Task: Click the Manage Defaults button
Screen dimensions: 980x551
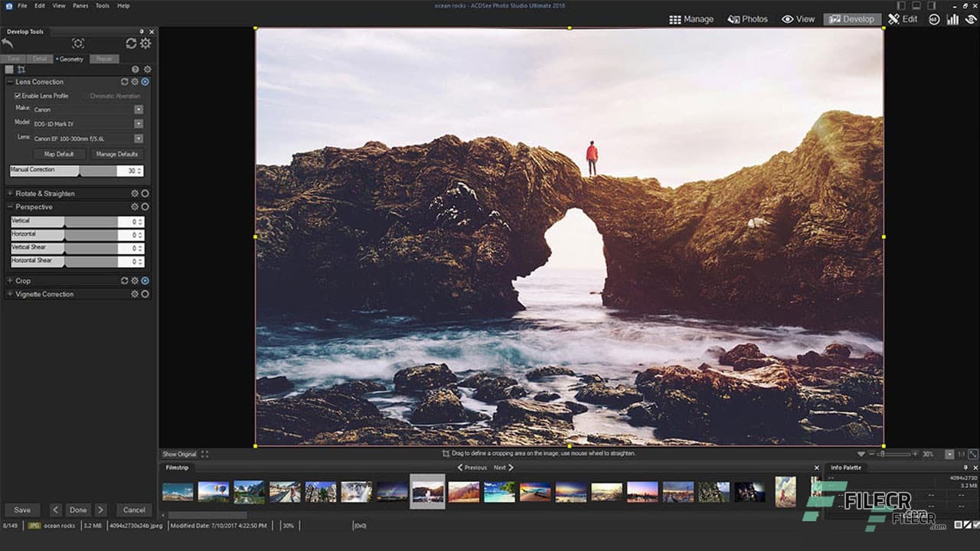Action: (x=118, y=153)
